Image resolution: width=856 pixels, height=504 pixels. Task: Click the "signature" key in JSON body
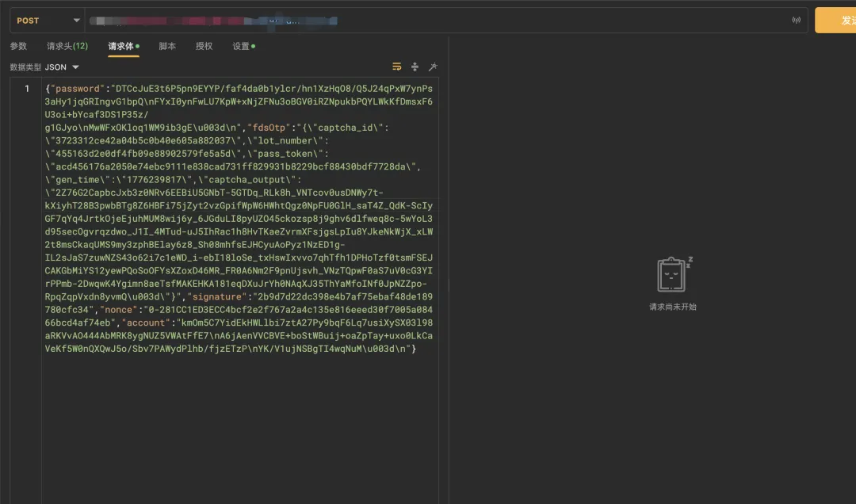click(x=216, y=296)
